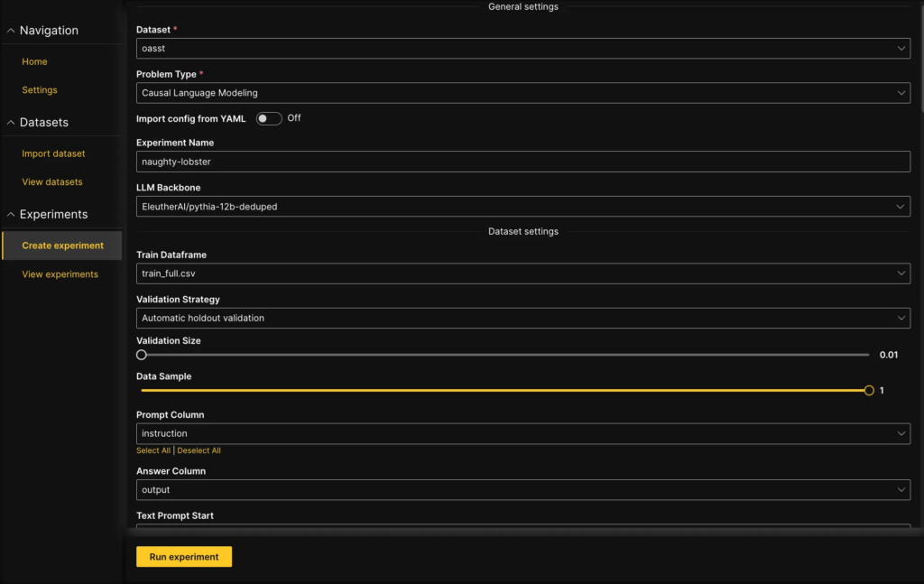Expand the Problem Type dropdown
This screenshot has height=584, width=924.
(x=522, y=93)
